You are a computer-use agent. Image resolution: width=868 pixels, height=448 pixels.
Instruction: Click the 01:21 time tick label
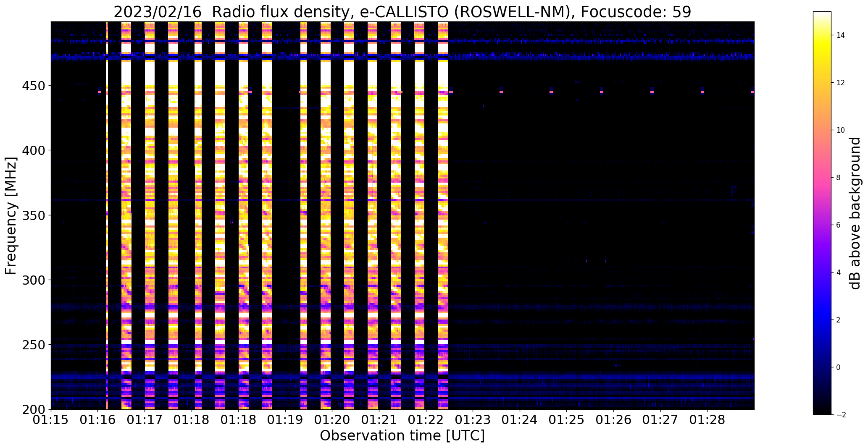pos(379,420)
